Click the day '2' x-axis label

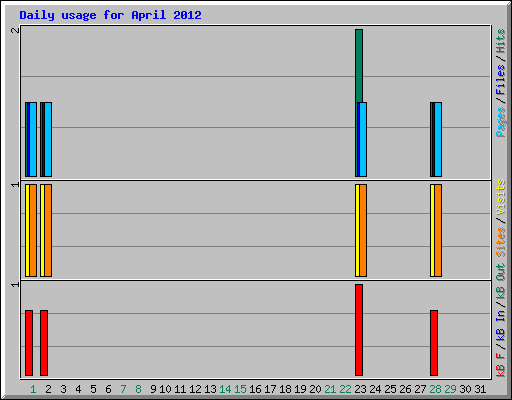coord(48,389)
